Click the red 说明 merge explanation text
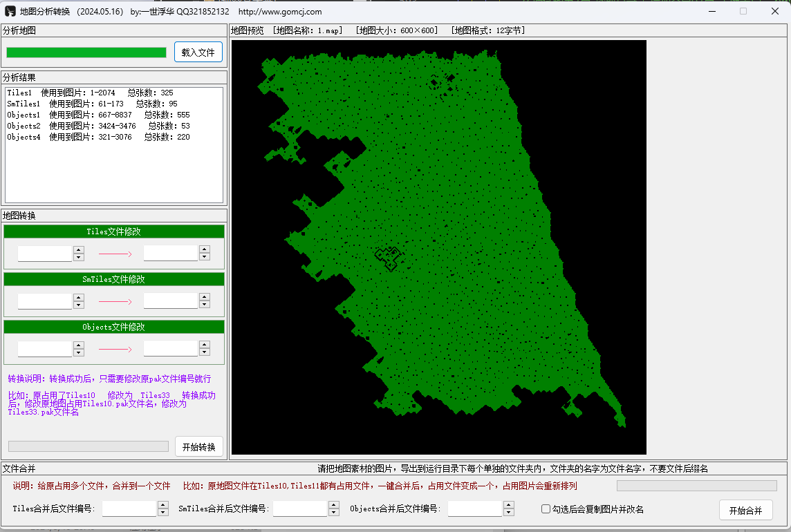The image size is (791, 532). pos(91,486)
